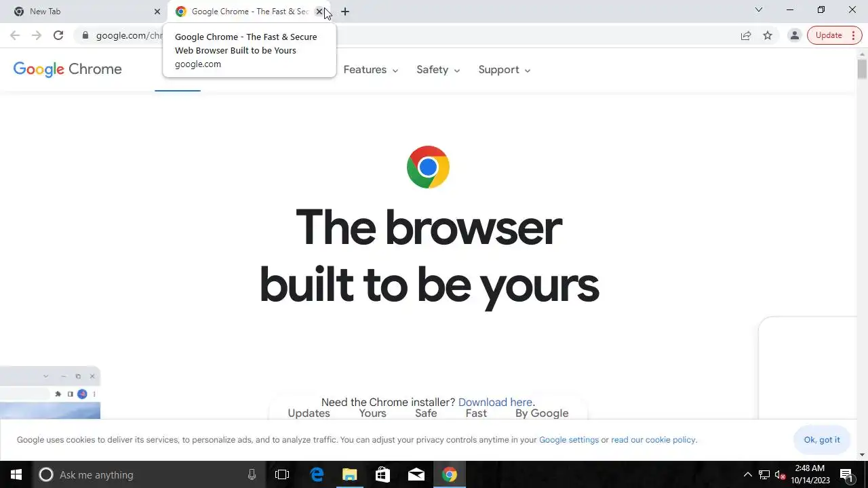The height and width of the screenshot is (488, 868).
Task: Open a new tab with plus button
Action: pos(345,12)
